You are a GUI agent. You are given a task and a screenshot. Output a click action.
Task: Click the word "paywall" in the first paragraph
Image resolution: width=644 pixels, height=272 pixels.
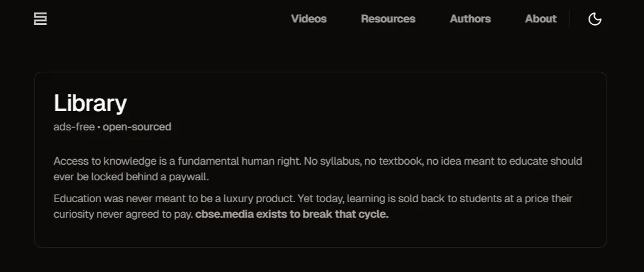click(189, 177)
